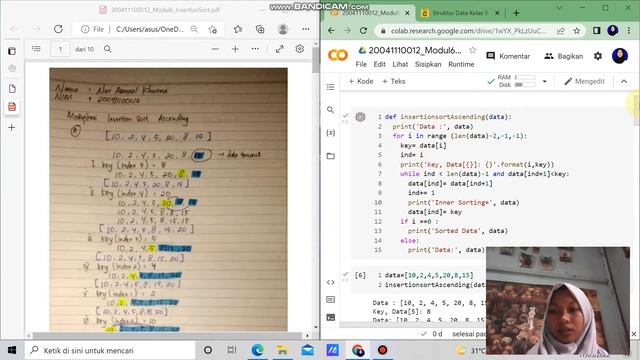This screenshot has height=360, width=640.
Task: Go back in Chrome
Action: [331, 31]
